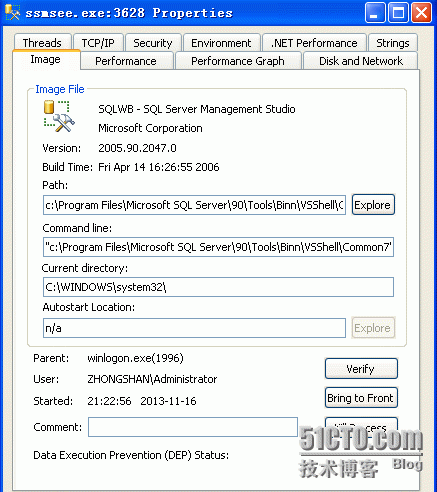Switch to the Threads tab
This screenshot has height=492, width=437.
42,43
